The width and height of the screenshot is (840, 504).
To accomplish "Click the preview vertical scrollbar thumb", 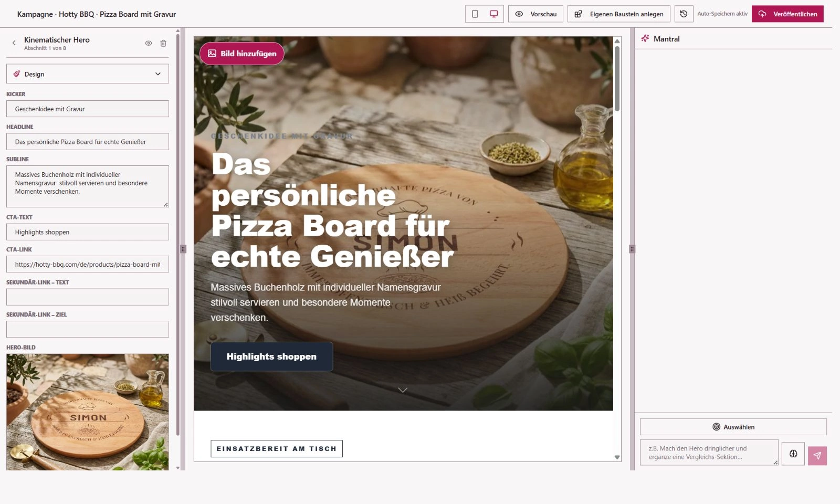I will tap(617, 79).
